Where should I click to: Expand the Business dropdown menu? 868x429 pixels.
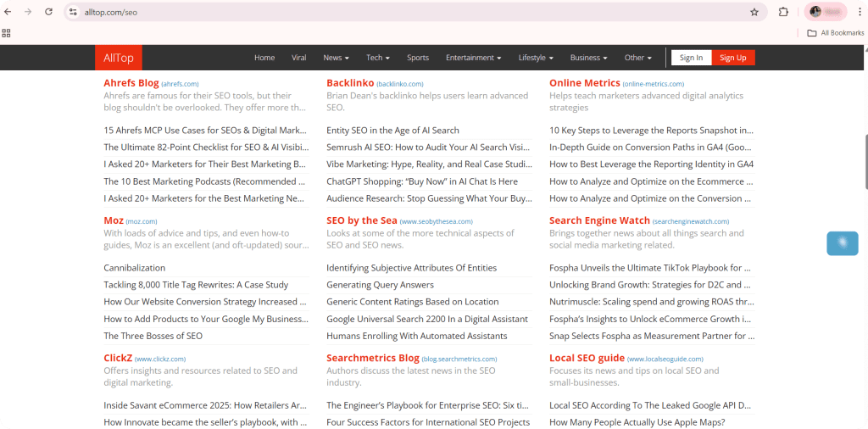tap(588, 58)
